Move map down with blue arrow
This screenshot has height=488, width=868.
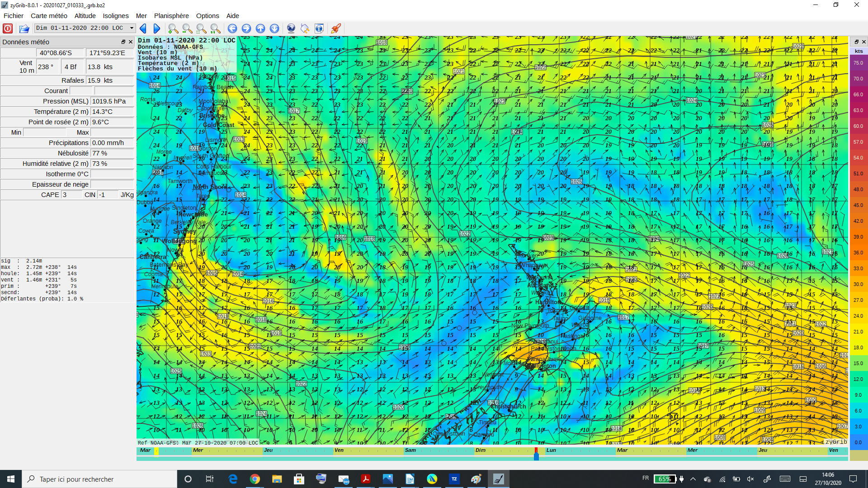274,28
